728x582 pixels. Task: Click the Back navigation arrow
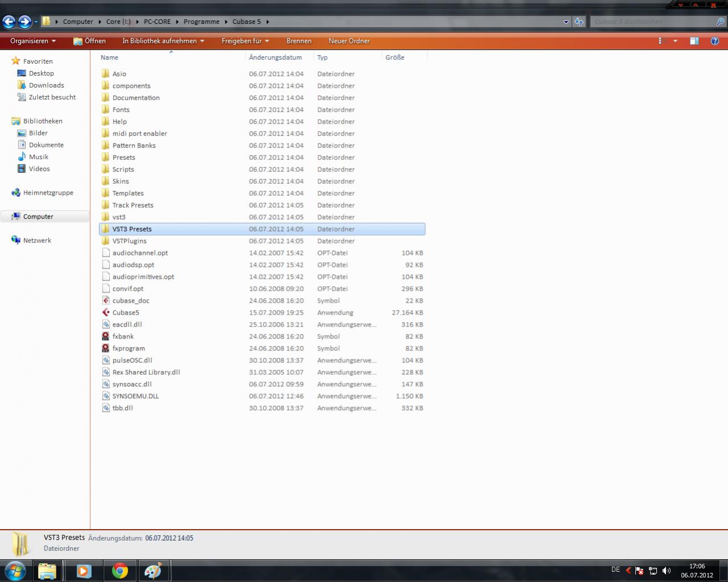[x=9, y=22]
